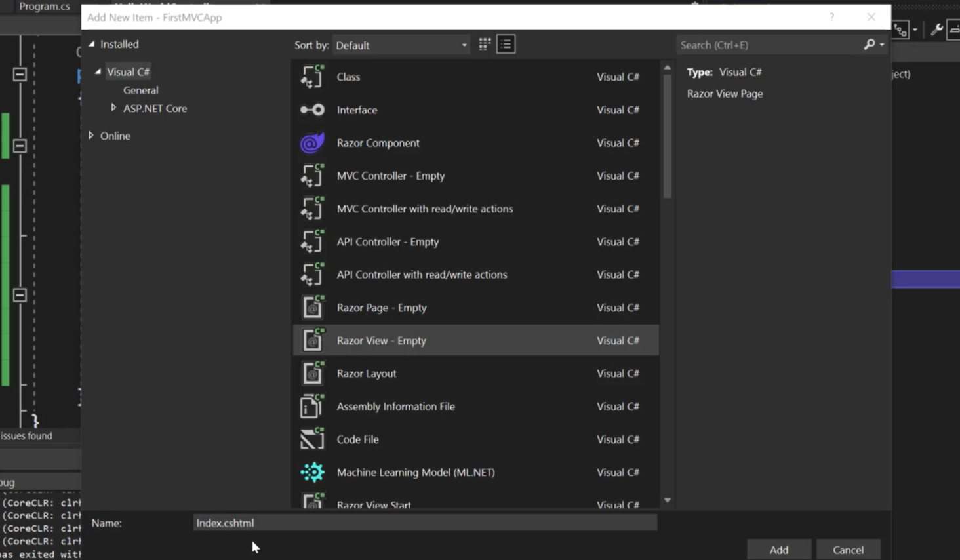This screenshot has height=560, width=960.
Task: Open the Sort by Default dropdown
Action: [x=401, y=45]
